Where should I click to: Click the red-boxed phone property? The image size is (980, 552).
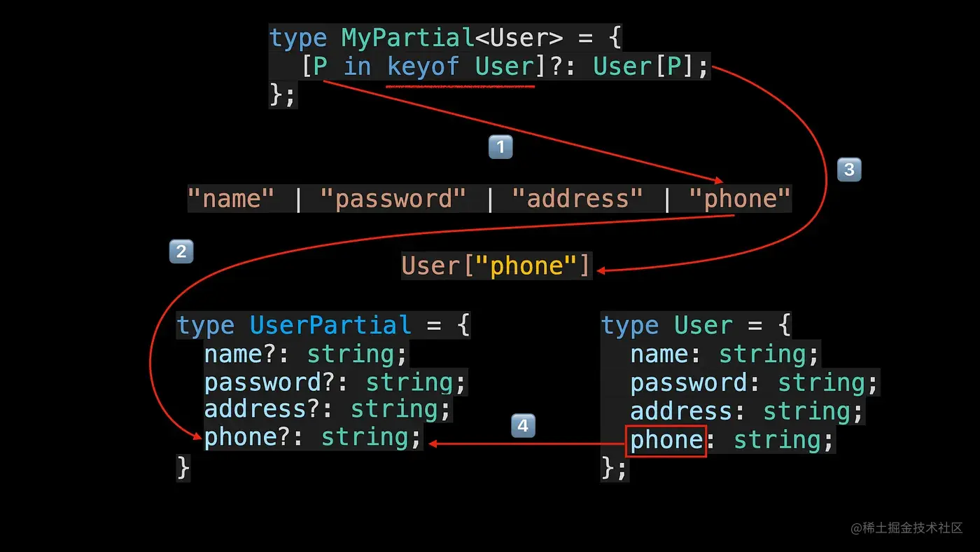click(666, 441)
